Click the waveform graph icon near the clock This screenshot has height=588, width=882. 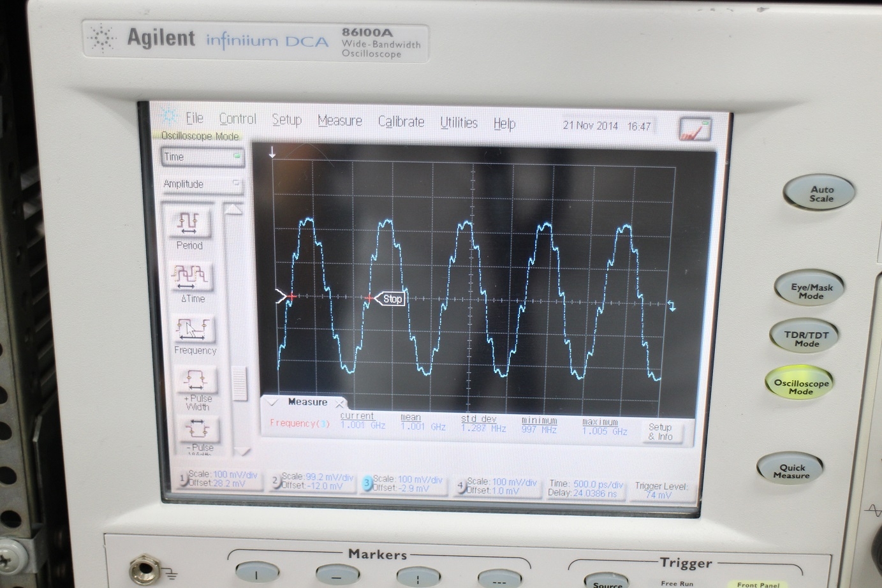[694, 128]
